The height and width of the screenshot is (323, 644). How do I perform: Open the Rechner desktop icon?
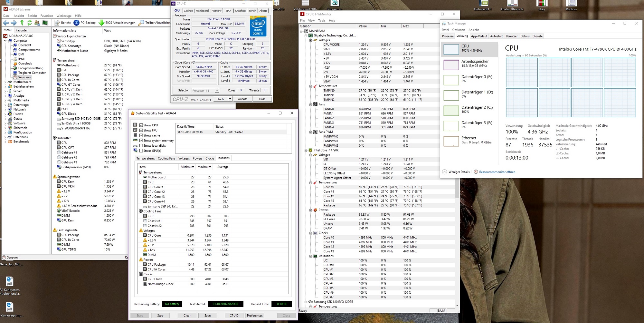(x=571, y=4)
